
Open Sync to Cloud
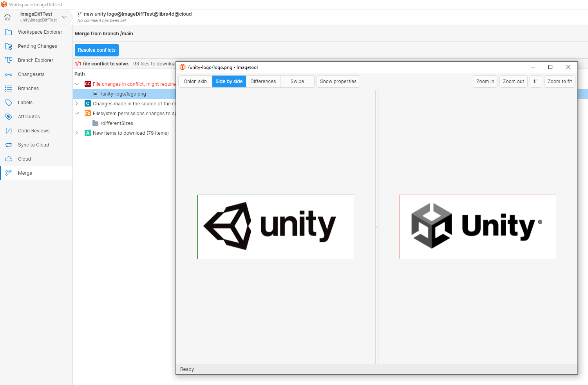[x=33, y=145]
